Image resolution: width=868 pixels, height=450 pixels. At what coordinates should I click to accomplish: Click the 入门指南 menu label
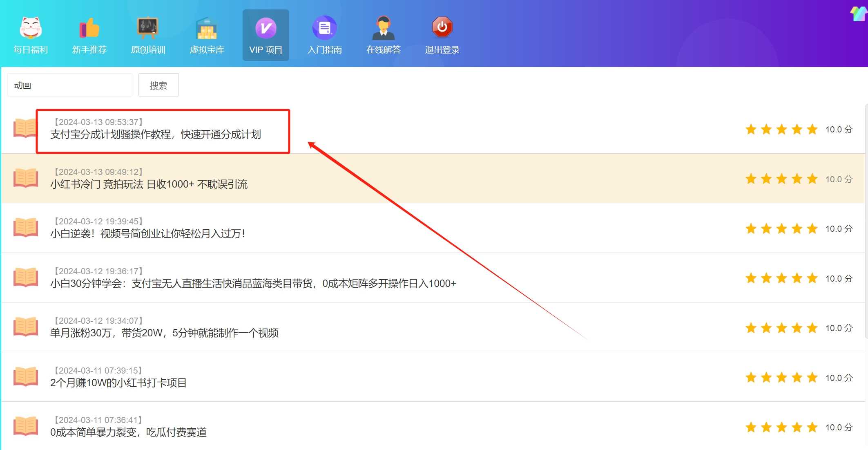pos(325,50)
